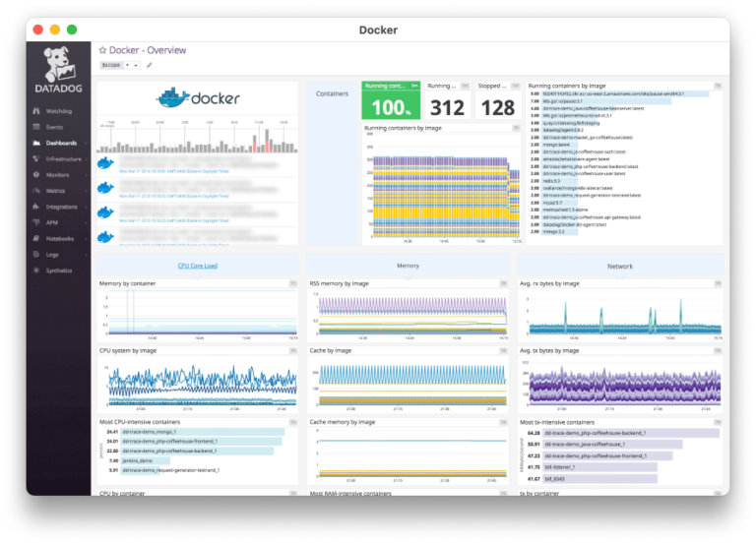Click the Synthetics sidebar icon
Screen dimensions: 756x543
(36, 271)
